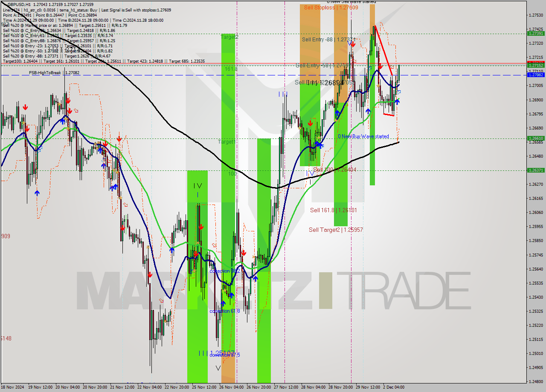Image resolution: width=546 pixels, height=392 pixels.
Task: Click the blue 1.27082 price tag
Action: 535,75
